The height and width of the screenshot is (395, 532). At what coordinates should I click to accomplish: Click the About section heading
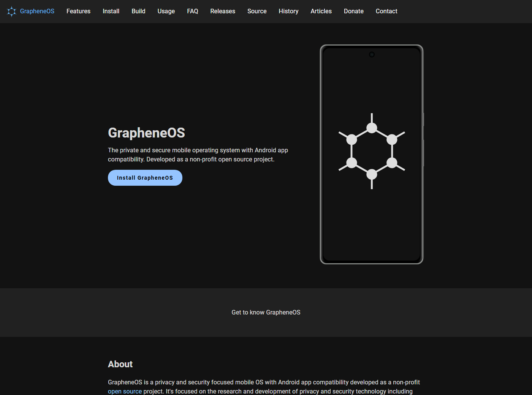120,364
